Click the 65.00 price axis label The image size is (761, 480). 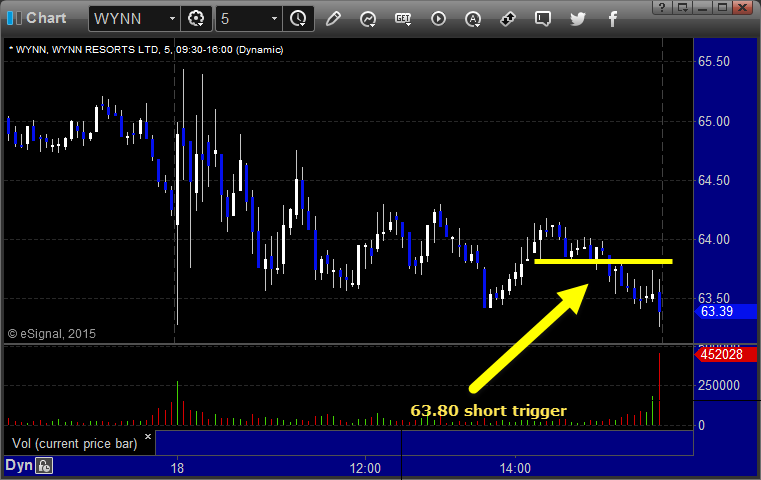click(x=713, y=121)
